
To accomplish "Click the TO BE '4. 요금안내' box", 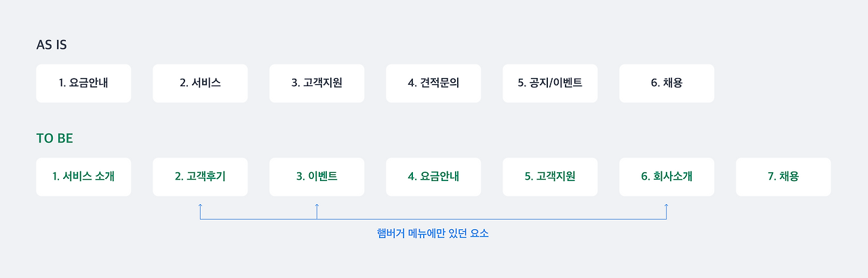I will (433, 177).
